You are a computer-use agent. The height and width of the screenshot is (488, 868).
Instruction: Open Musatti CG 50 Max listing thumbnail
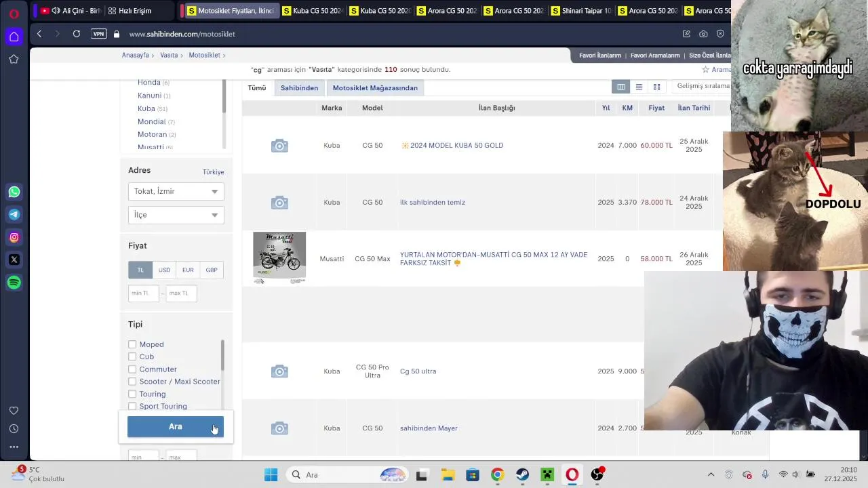pyautogui.click(x=279, y=258)
